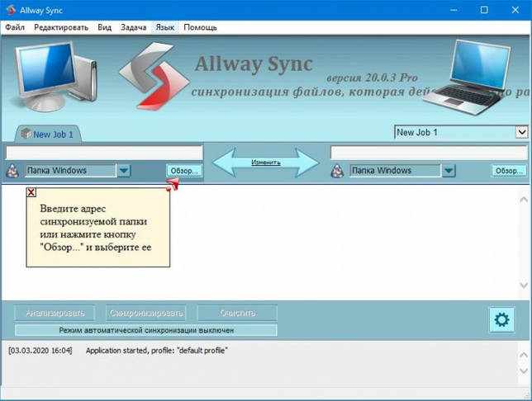The width and height of the screenshot is (532, 401).
Task: Click the right Обзор... browse button
Action: 509,171
